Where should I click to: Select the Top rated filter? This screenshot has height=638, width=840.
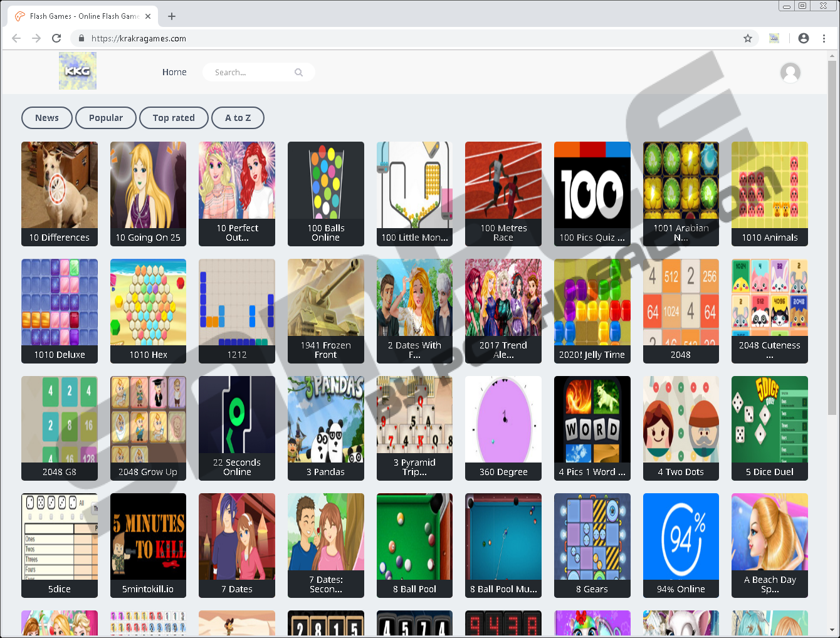click(174, 118)
